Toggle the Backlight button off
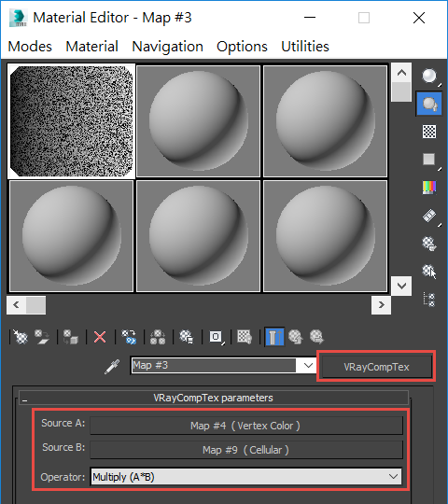This screenshot has width=448, height=504. 429,104
